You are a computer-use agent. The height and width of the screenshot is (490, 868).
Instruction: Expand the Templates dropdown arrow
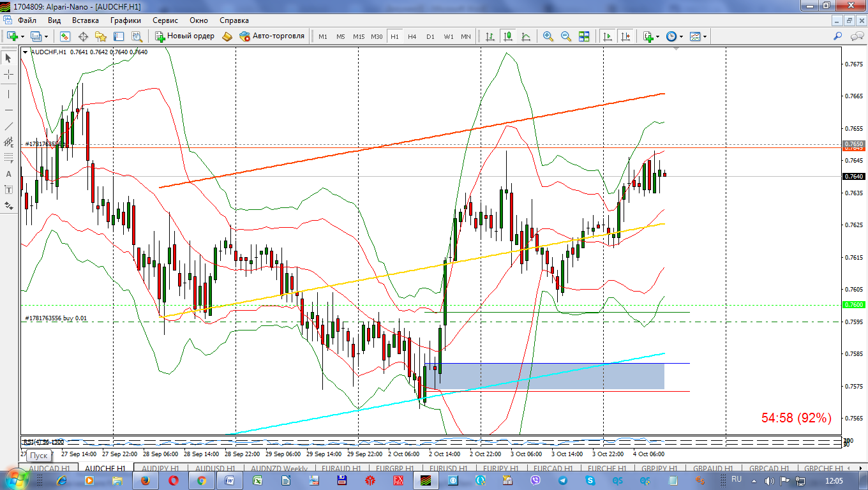tap(705, 36)
